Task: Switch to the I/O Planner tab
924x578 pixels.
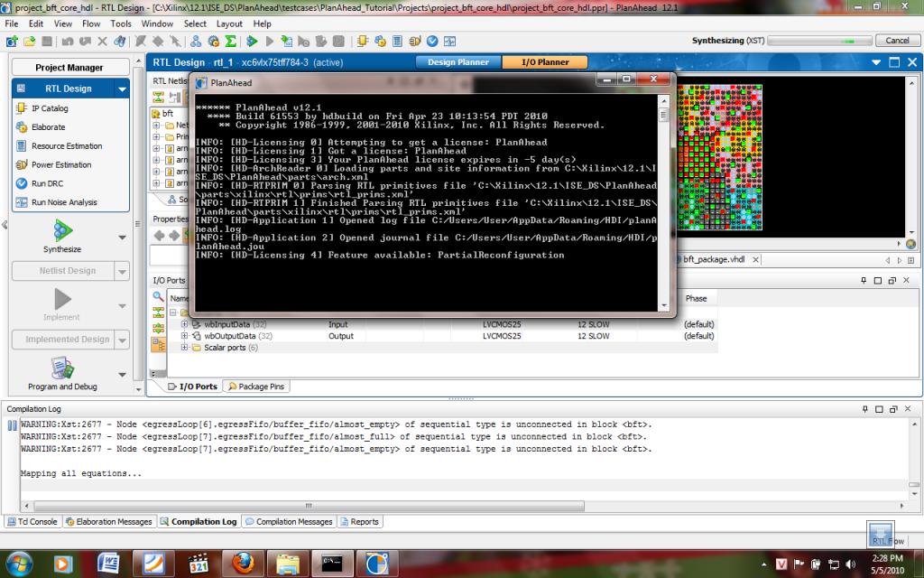Action: 545,62
